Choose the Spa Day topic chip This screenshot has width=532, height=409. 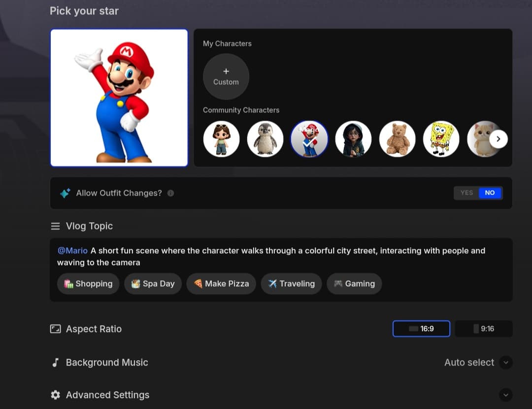pyautogui.click(x=153, y=284)
